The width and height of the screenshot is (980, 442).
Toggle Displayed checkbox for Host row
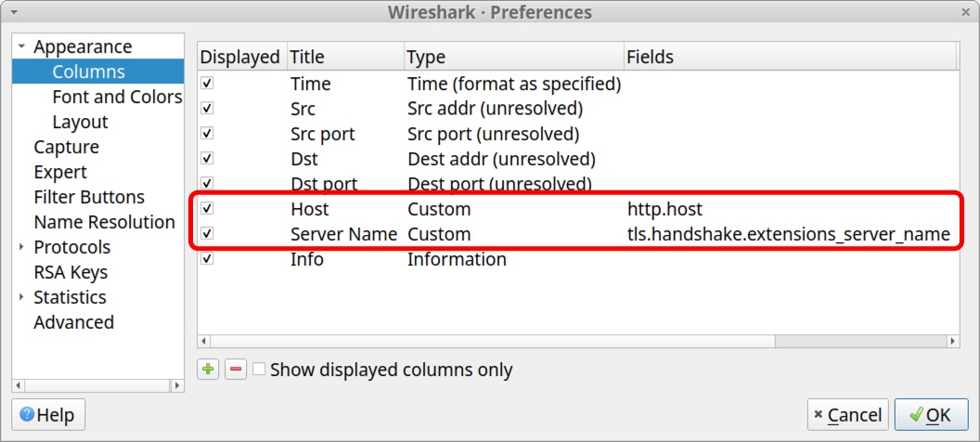click(x=208, y=208)
